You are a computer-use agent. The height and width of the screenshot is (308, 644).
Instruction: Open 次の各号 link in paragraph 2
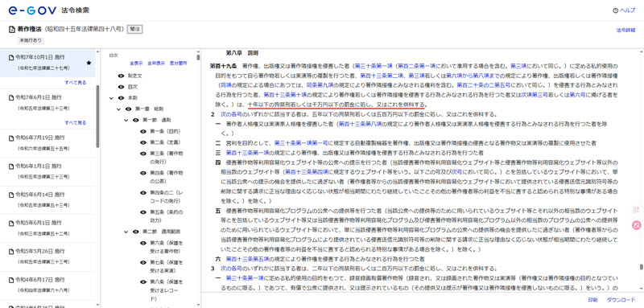click(231, 114)
